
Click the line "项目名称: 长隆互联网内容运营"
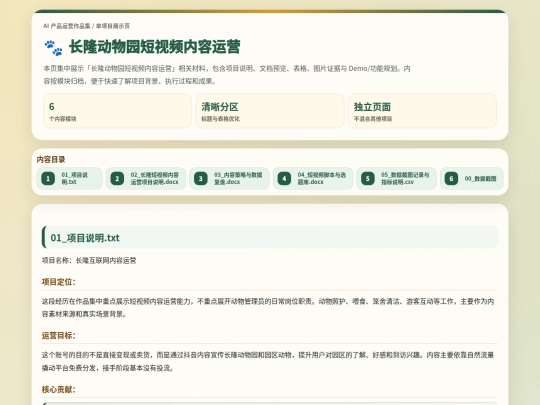coord(89,261)
